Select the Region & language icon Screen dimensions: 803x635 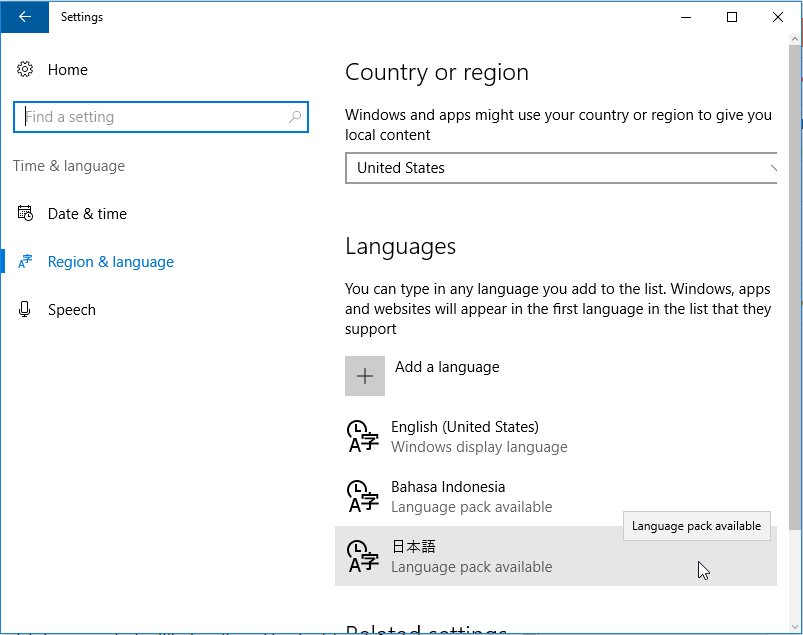[25, 262]
